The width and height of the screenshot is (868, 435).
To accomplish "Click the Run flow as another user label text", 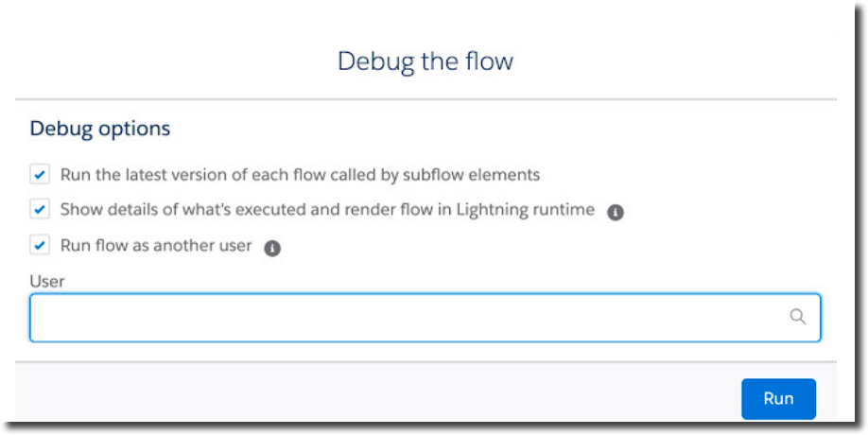I will tap(156, 245).
